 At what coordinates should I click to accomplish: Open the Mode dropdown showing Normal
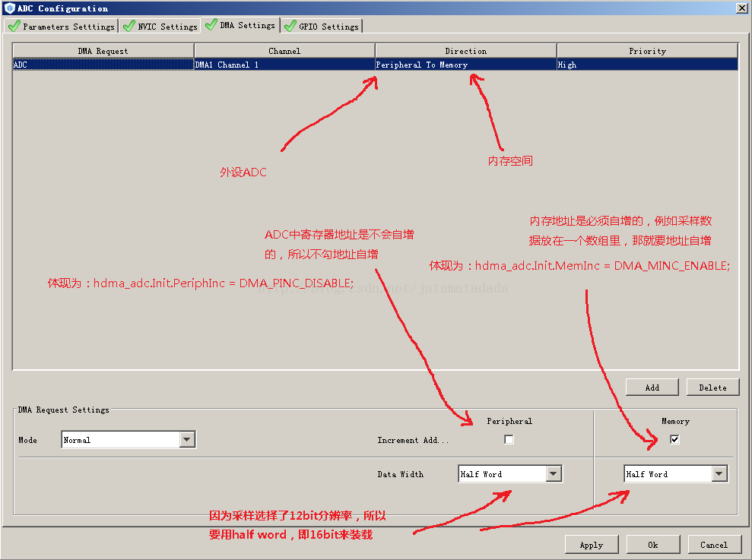129,440
